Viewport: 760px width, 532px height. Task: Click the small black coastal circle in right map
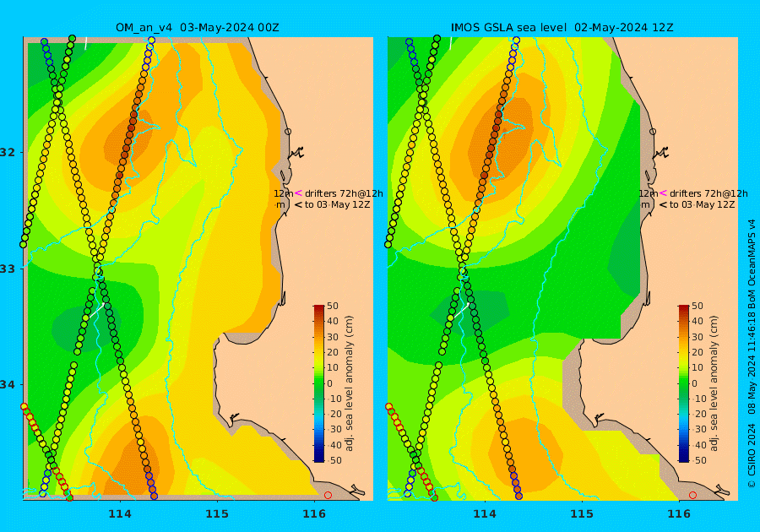click(x=653, y=131)
